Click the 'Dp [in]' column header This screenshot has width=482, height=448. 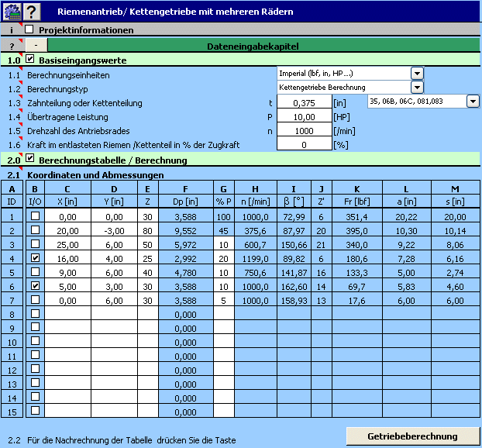[186, 202]
